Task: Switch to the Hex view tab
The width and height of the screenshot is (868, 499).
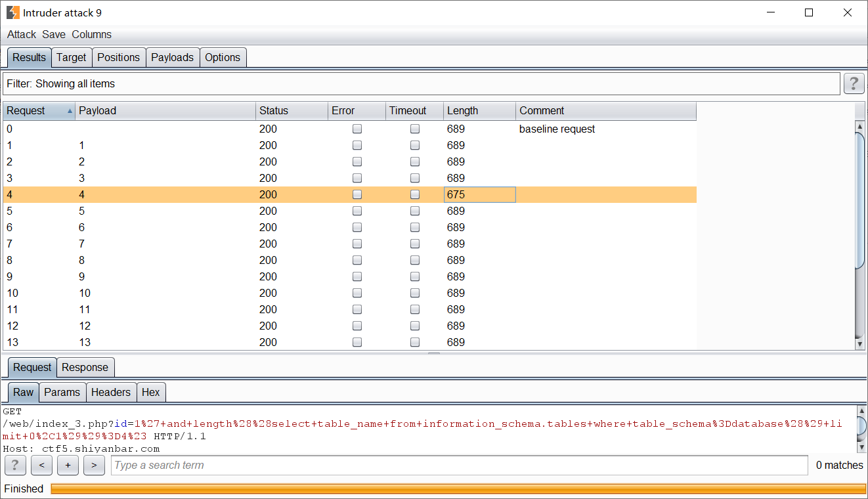Action: (151, 393)
